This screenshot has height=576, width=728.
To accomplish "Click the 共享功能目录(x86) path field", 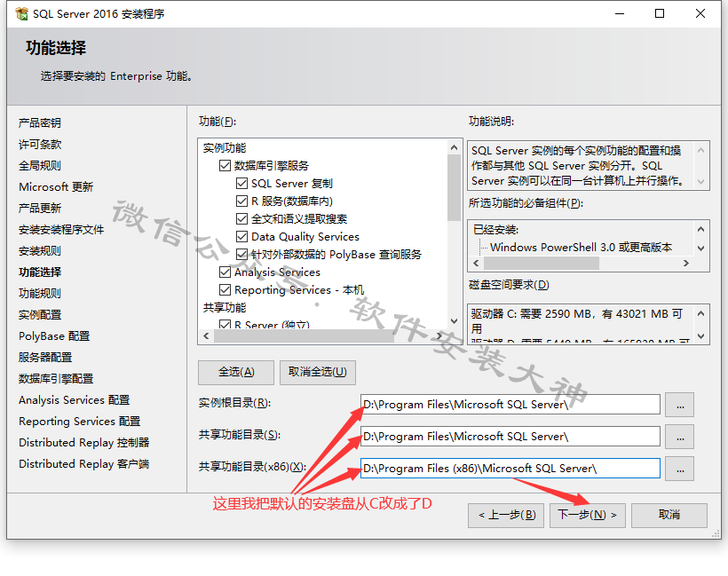I will click(x=510, y=469).
